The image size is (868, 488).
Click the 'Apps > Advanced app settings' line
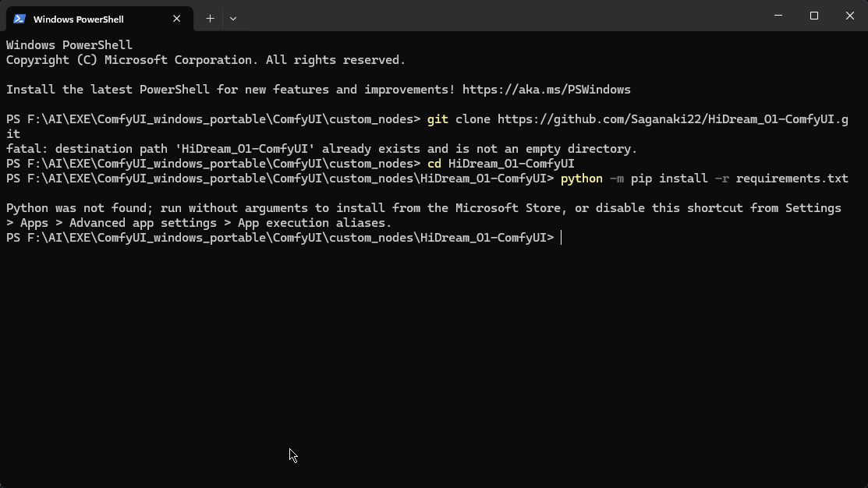pos(199,223)
